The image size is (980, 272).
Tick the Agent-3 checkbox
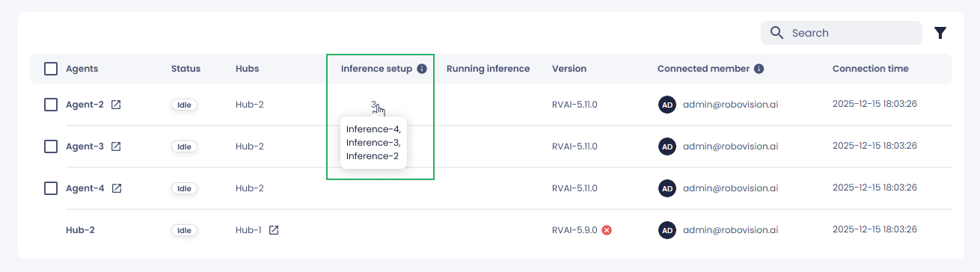[x=51, y=146]
